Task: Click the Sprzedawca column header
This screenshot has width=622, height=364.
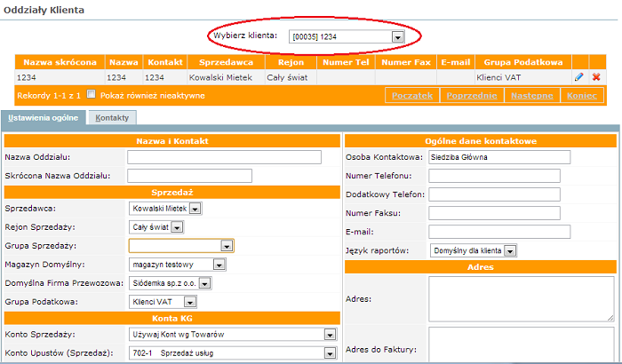Action: click(226, 62)
